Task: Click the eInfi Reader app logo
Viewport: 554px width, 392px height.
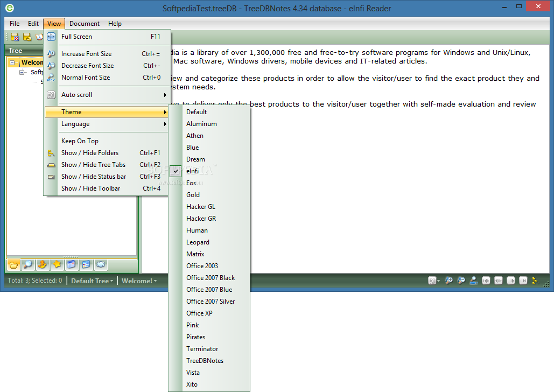Action: coord(10,8)
